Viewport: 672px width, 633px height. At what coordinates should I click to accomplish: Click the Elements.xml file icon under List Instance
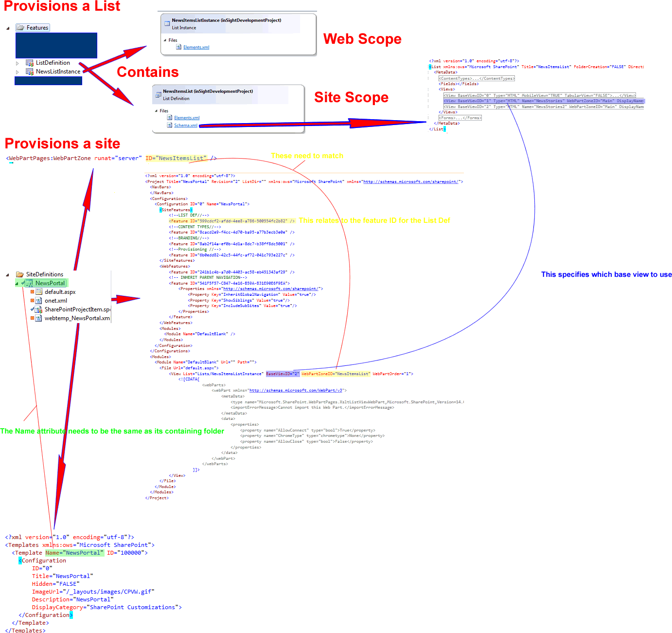pos(178,47)
